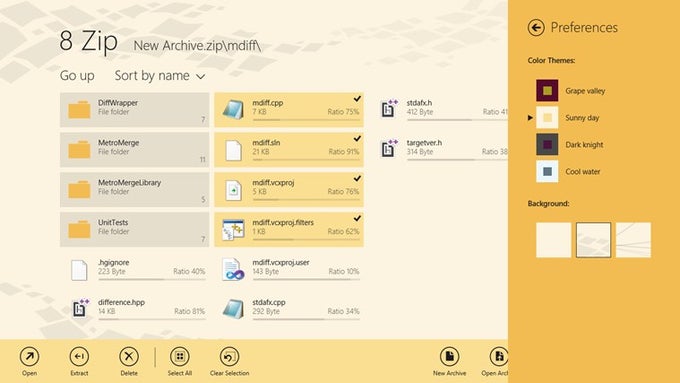This screenshot has width=680, height=383.
Task: Click the back arrow beside Preferences
Action: (536, 28)
